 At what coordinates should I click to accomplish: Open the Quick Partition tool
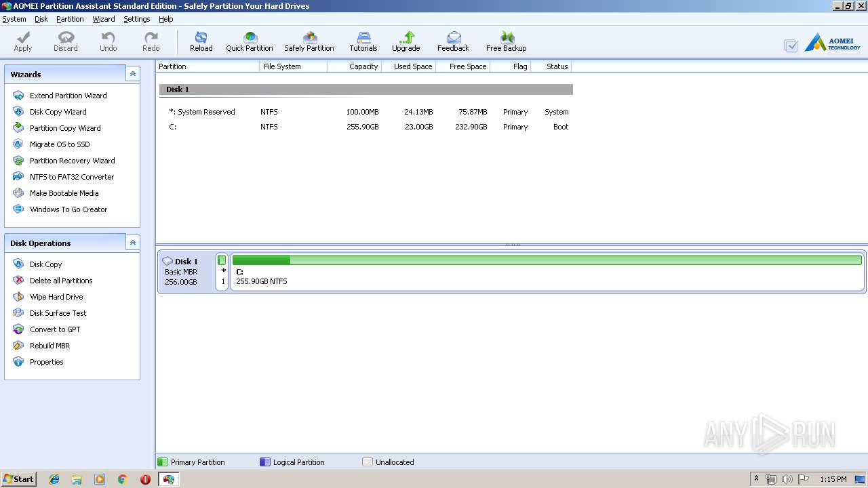[x=250, y=41]
